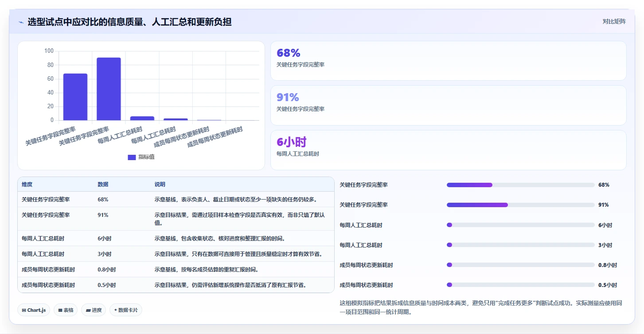This screenshot has width=644, height=334.
Task: Click the tallest bar in the bar chart
Action: (109, 89)
